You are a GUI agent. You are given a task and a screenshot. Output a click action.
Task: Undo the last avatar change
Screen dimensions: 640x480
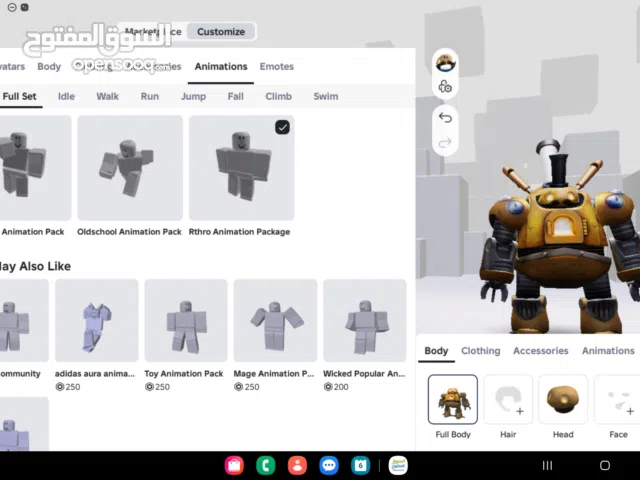[x=445, y=118]
